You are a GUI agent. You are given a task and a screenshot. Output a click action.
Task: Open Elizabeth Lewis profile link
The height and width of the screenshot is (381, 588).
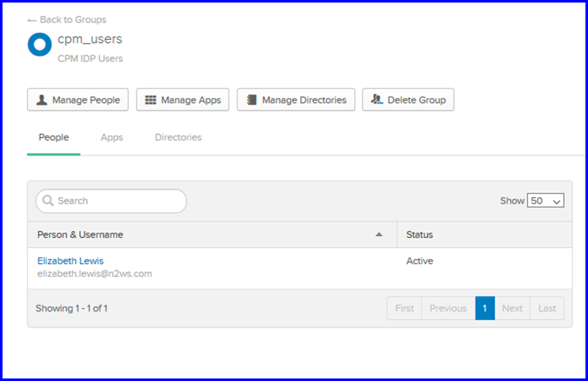71,261
